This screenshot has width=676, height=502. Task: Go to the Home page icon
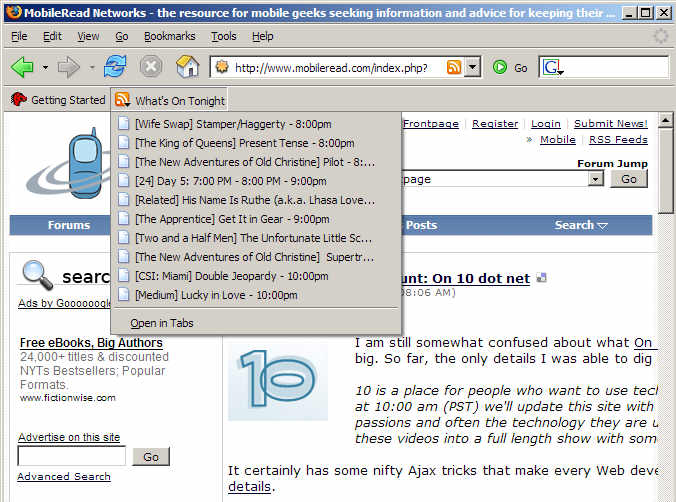click(188, 67)
